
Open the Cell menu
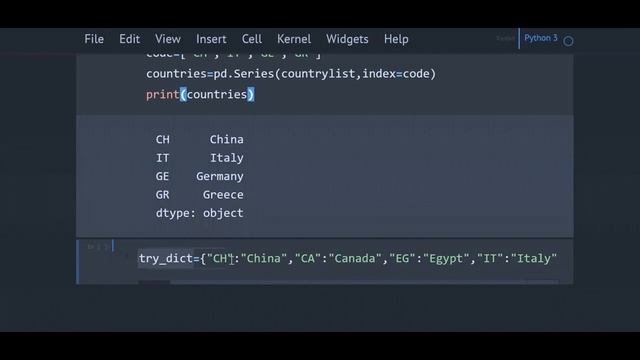tap(251, 39)
